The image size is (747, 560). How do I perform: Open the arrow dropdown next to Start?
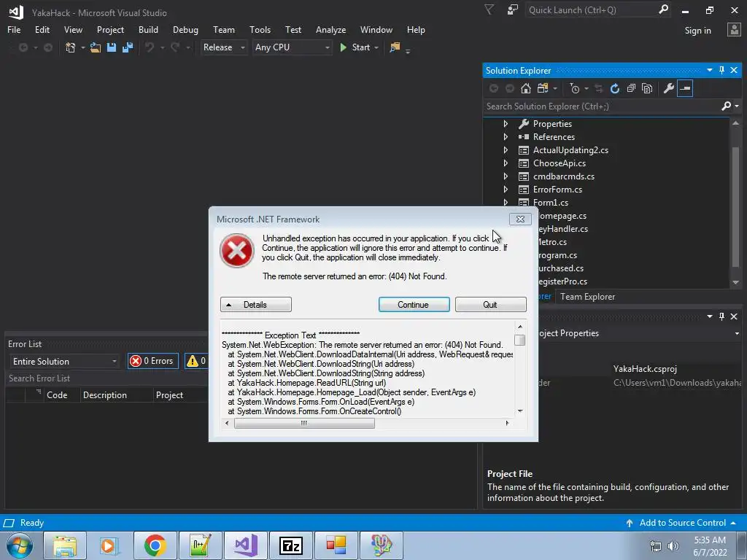click(x=376, y=47)
